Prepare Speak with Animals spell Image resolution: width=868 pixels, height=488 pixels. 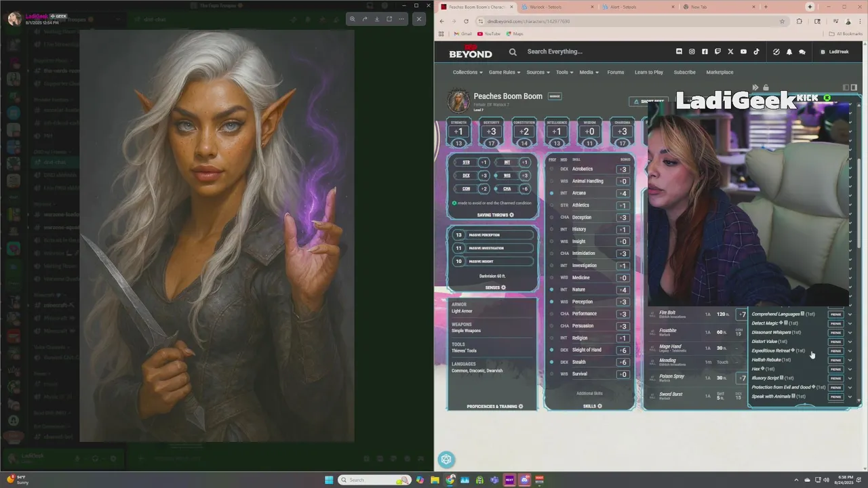click(836, 396)
